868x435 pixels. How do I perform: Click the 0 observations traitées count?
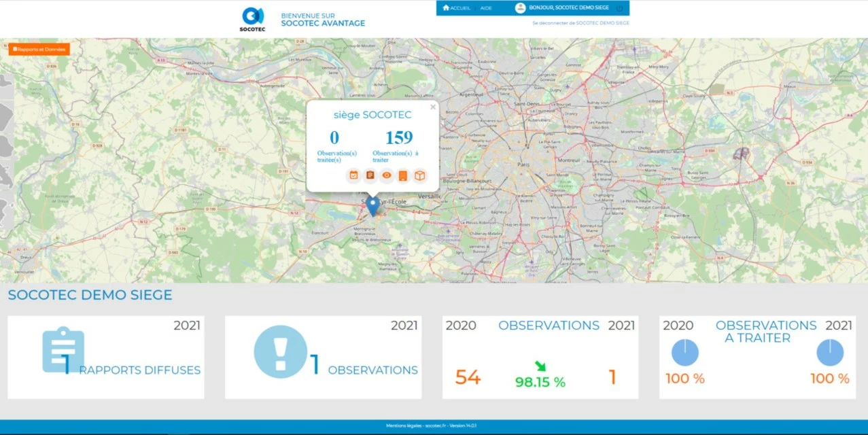click(334, 138)
